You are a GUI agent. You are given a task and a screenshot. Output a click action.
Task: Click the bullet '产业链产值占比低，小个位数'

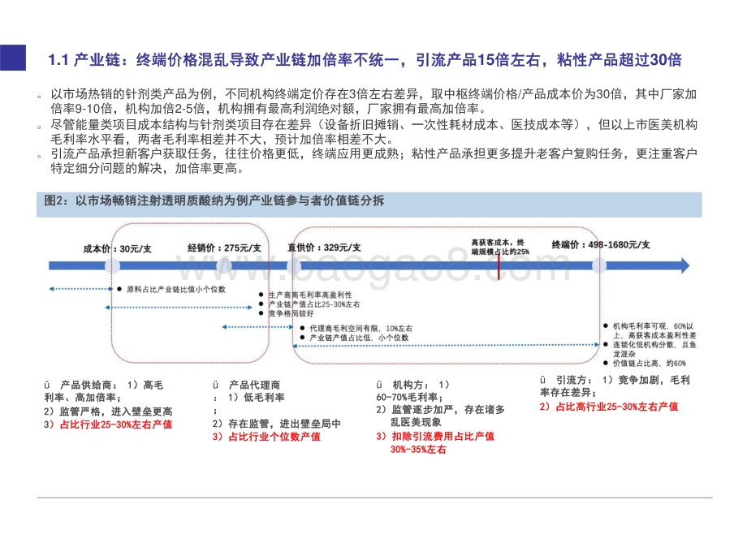tap(359, 338)
